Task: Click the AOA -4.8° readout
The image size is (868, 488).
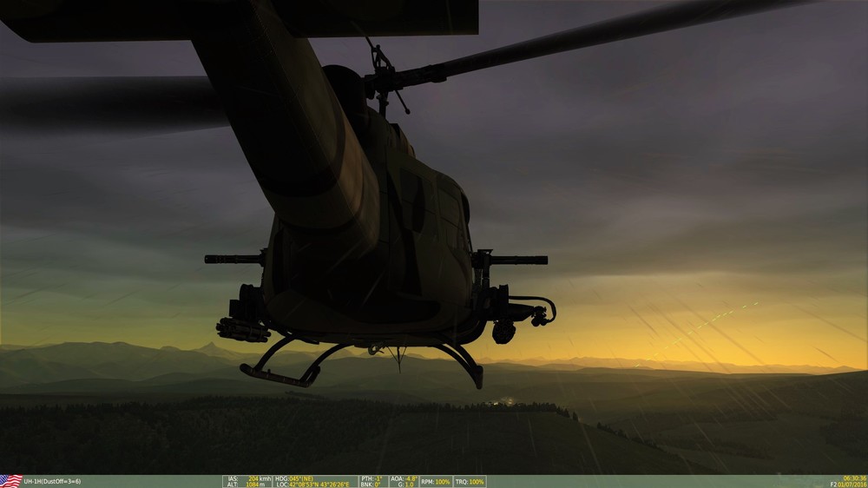Action: pos(404,478)
